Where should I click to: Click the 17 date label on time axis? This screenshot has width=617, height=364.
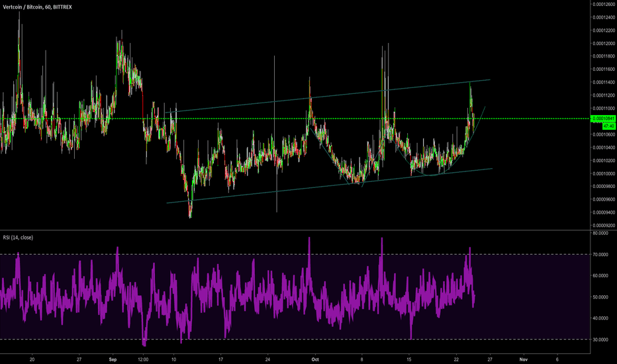click(220, 359)
